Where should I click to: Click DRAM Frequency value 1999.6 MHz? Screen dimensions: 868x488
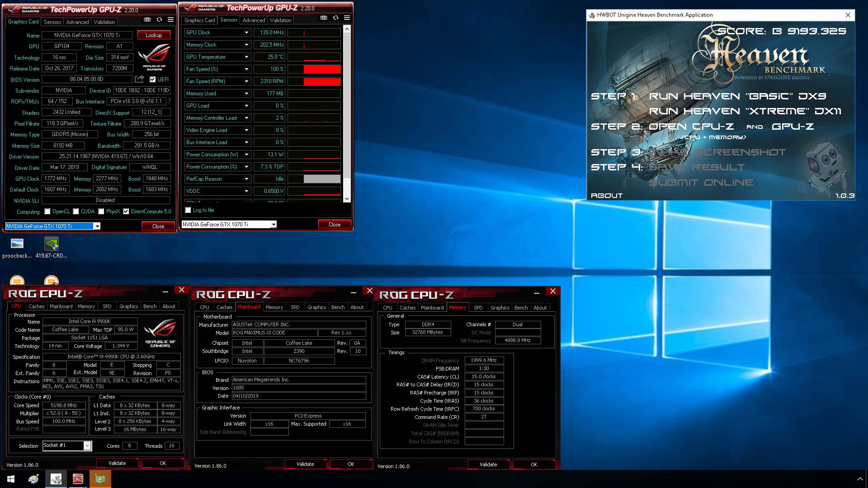pos(484,361)
